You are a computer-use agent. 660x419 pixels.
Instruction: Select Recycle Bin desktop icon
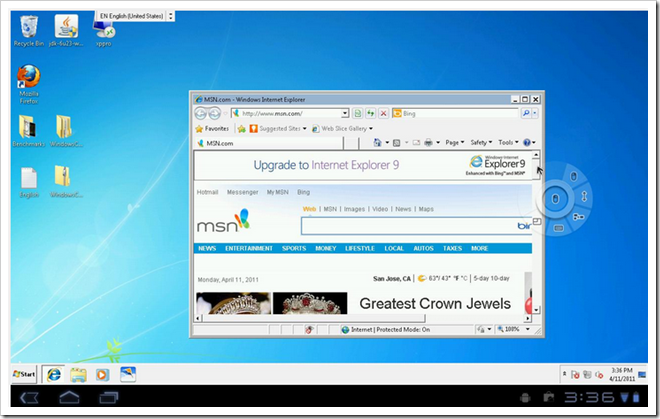point(29,30)
